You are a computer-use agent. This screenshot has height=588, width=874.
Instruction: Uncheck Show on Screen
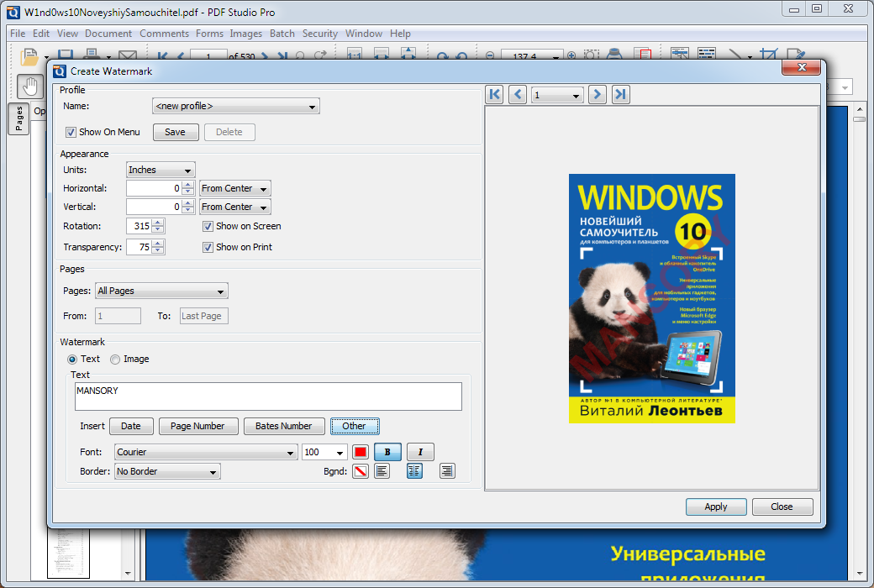[x=208, y=226]
